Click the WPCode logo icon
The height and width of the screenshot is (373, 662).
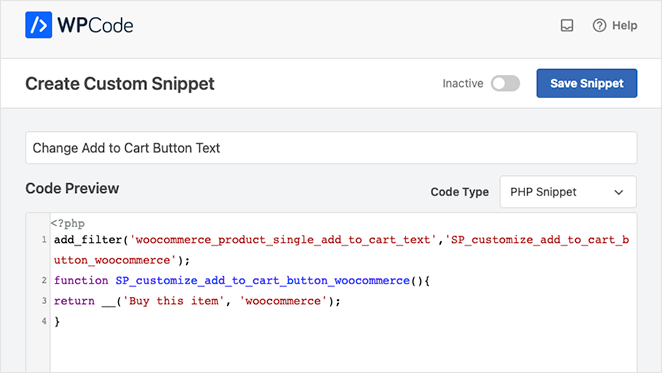(x=38, y=25)
